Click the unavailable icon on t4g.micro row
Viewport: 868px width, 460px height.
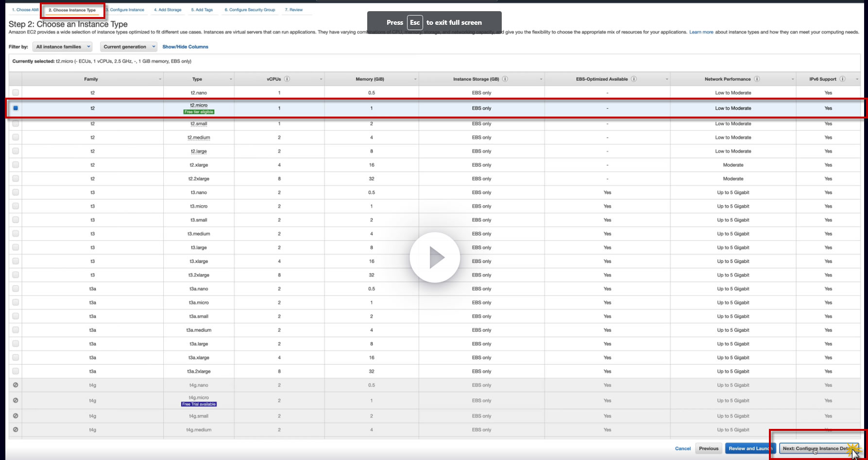pos(16,400)
